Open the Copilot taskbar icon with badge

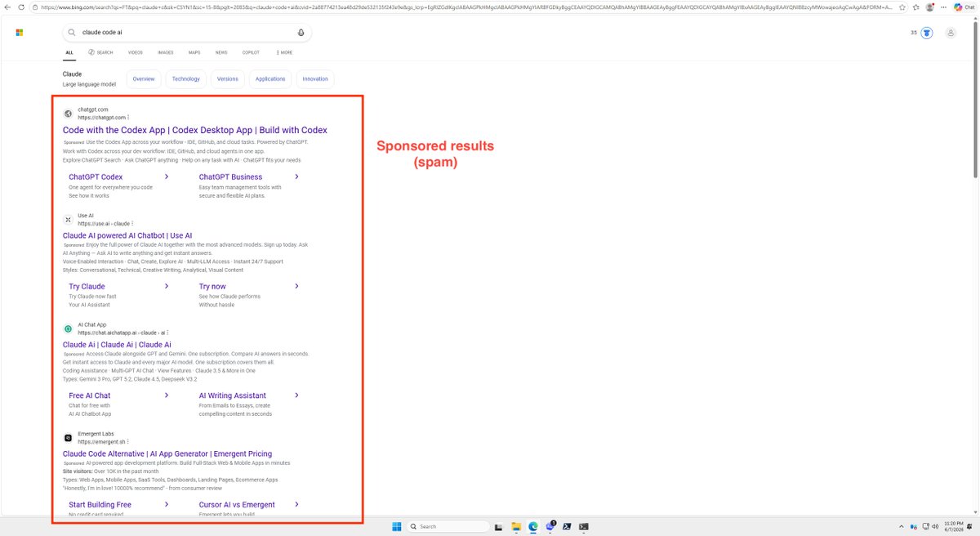(x=550, y=525)
